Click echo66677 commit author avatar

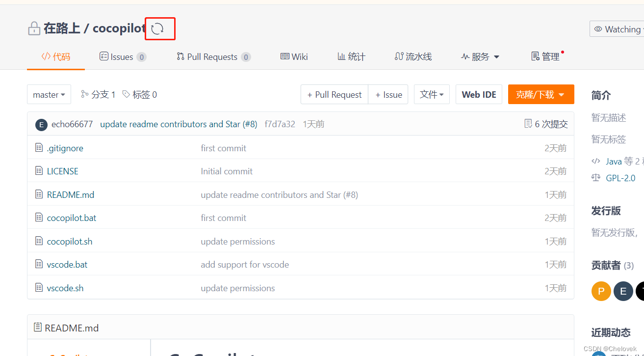pos(41,124)
